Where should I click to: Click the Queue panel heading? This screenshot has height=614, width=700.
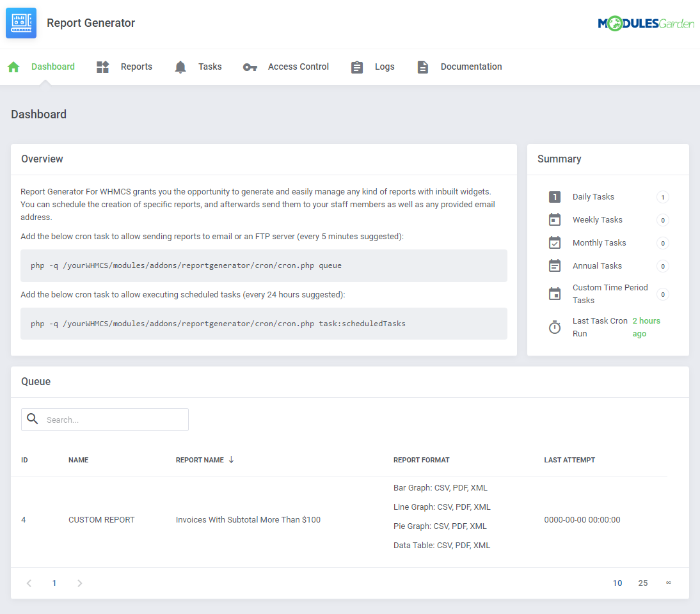36,382
